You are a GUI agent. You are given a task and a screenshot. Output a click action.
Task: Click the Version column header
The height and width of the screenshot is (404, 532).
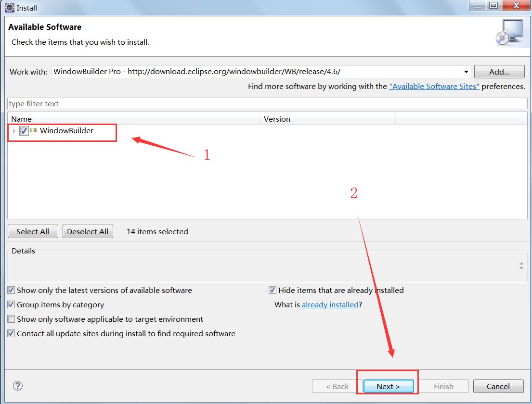click(328, 119)
